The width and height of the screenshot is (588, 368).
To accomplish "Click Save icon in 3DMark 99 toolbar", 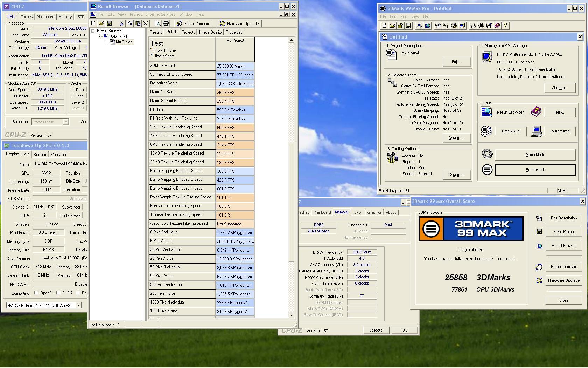I will coord(408,26).
